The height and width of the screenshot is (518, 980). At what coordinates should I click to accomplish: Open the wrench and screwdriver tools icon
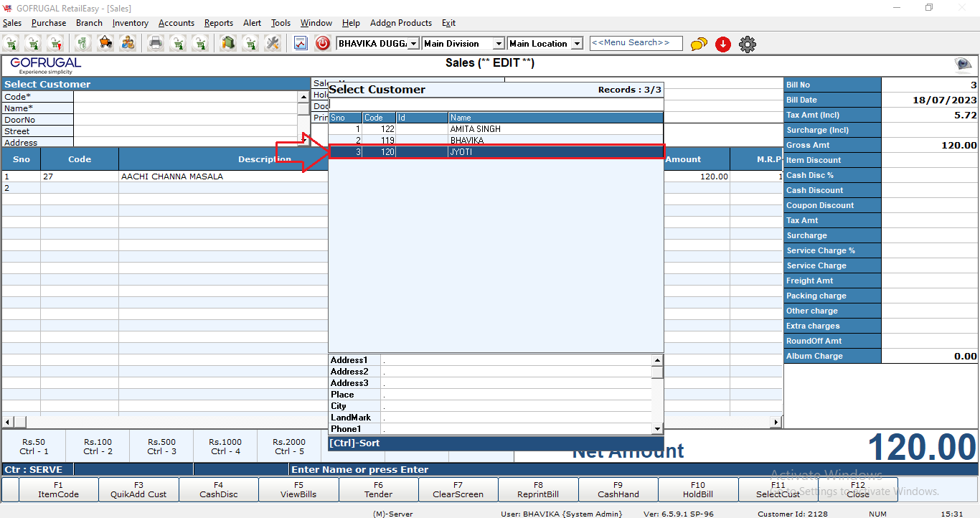[x=272, y=44]
